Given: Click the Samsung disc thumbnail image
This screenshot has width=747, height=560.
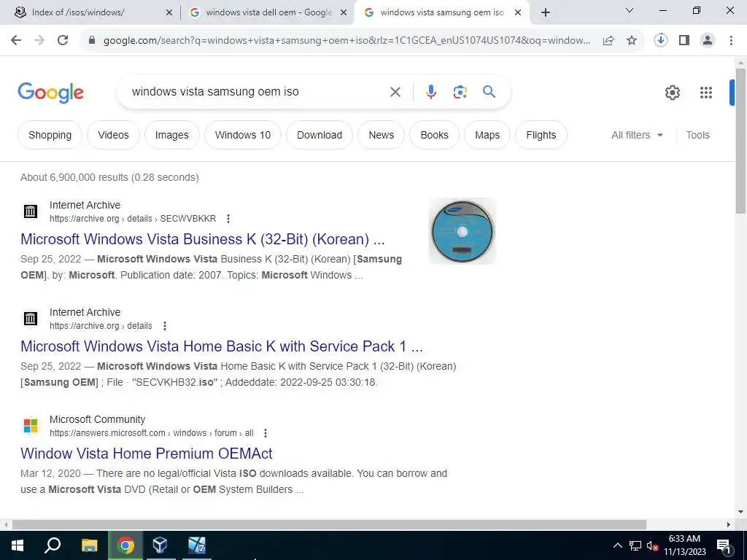Looking at the screenshot, I should [462, 231].
